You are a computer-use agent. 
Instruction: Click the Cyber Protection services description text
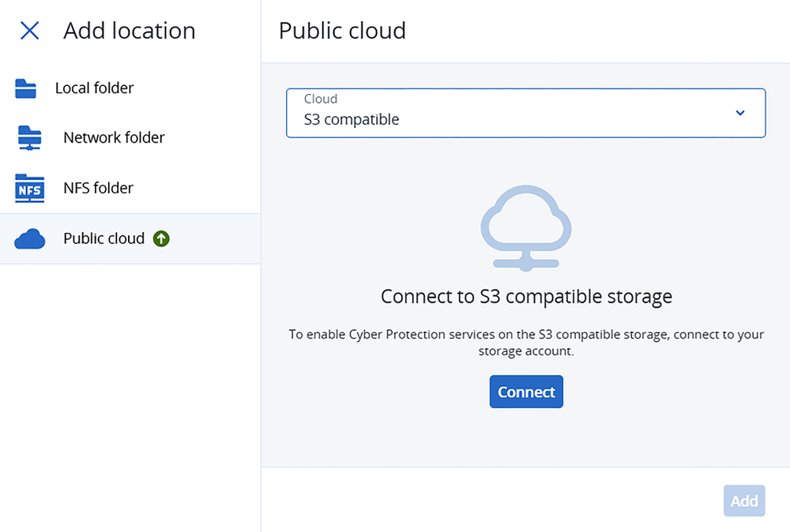coord(526,343)
